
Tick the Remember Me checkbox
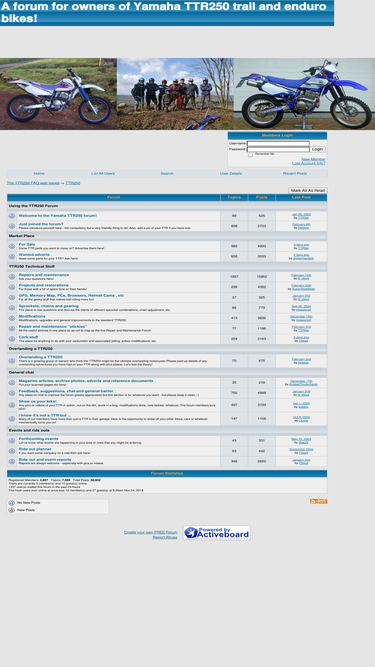point(250,155)
